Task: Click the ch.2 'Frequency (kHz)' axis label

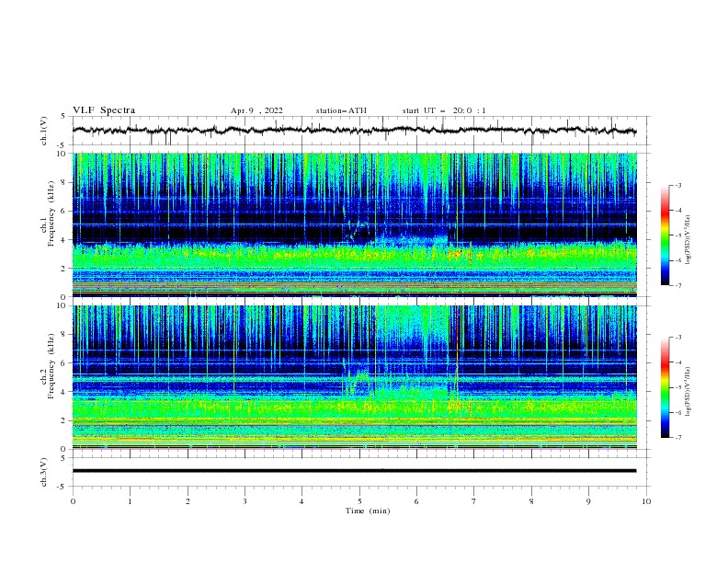Action: click(51, 366)
